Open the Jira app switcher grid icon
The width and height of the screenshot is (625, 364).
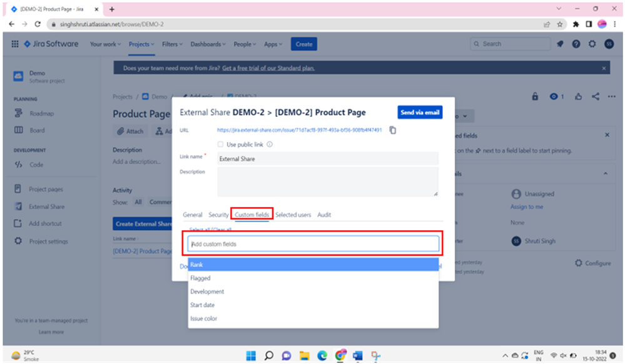pyautogui.click(x=15, y=44)
